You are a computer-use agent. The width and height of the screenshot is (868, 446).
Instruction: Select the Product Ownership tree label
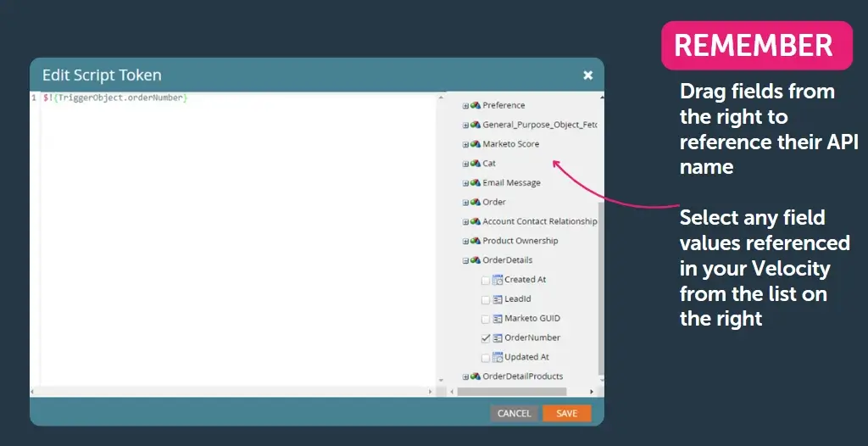point(520,241)
